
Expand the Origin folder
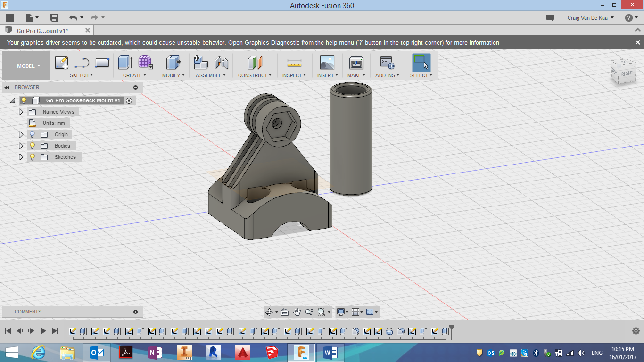[x=21, y=134]
